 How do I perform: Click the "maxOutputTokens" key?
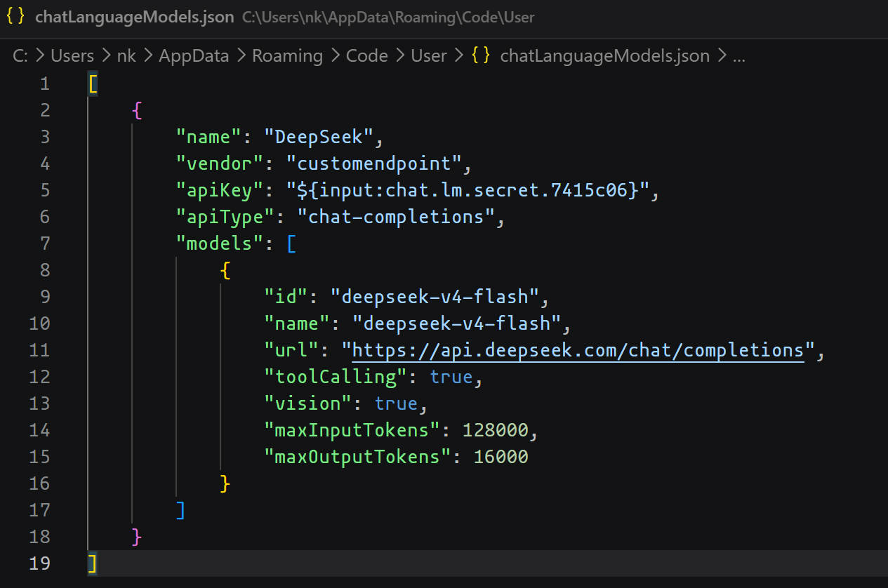click(x=358, y=457)
